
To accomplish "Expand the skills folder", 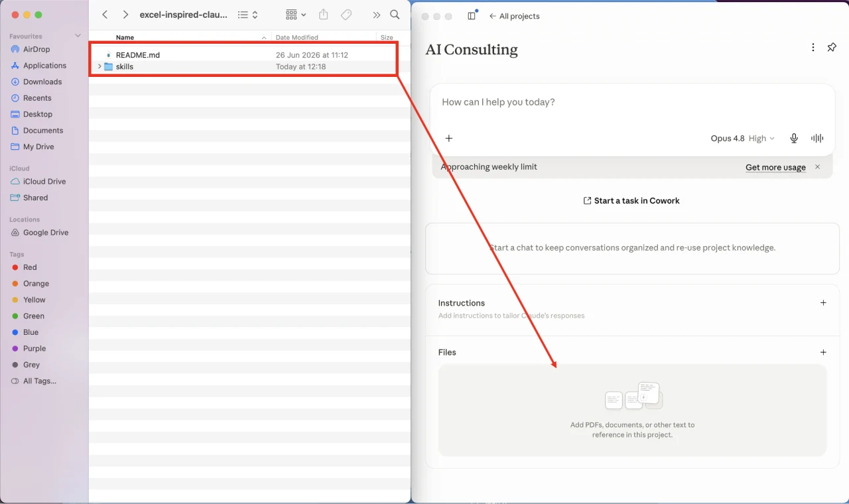I will (x=99, y=66).
